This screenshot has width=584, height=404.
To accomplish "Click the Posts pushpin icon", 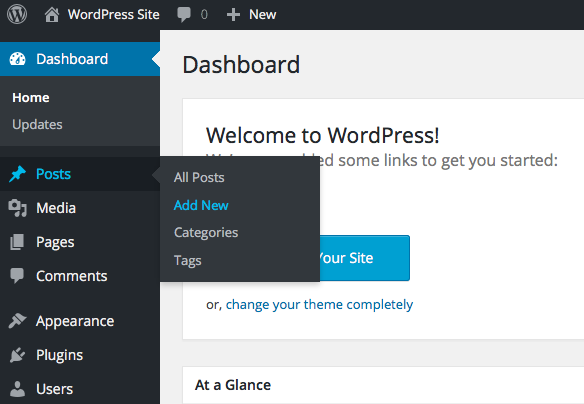I will click(x=18, y=174).
